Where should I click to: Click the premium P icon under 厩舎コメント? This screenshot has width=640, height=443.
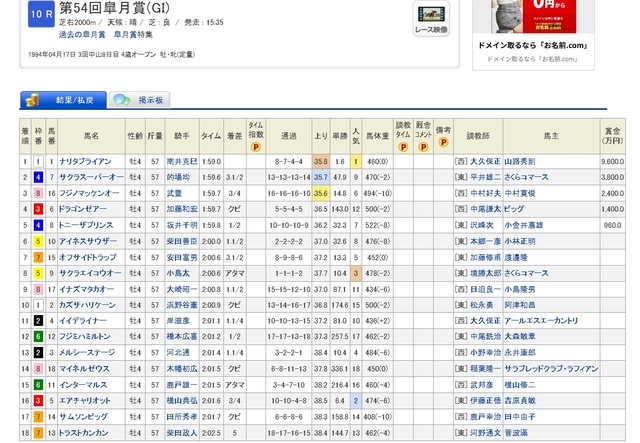423,145
